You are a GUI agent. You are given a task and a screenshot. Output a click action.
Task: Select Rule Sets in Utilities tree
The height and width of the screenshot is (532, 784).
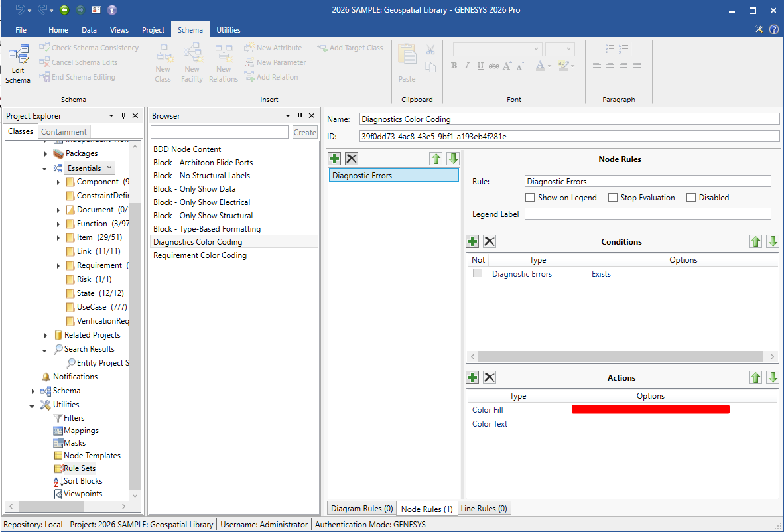click(x=79, y=468)
